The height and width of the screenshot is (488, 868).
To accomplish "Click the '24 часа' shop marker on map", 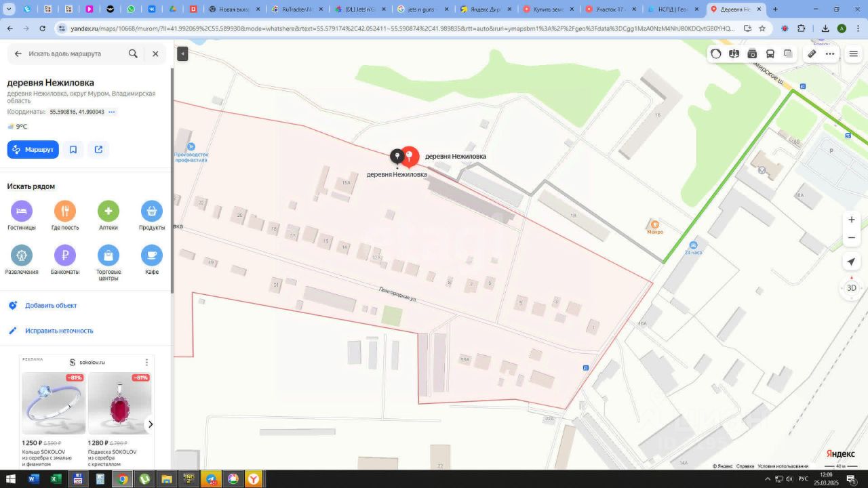I will tap(693, 248).
